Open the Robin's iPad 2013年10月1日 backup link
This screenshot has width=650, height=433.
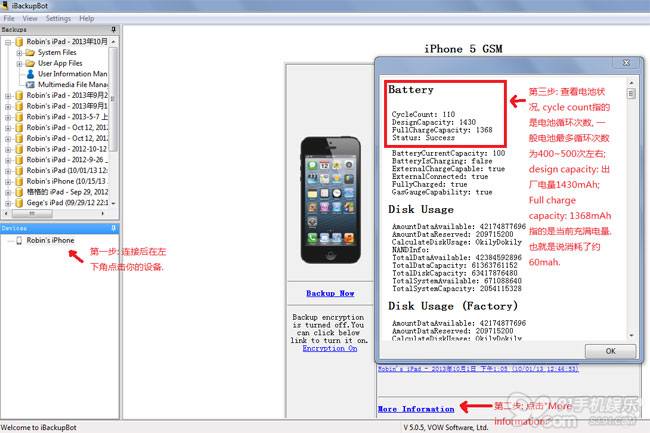(478, 369)
